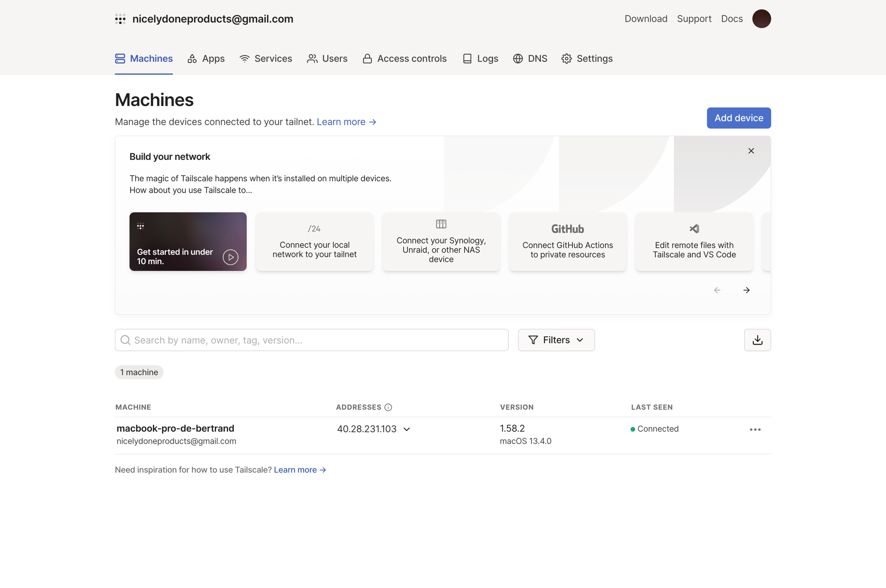Viewport: 886px width, 588px height.
Task: Export machines with the download icon button
Action: tap(757, 340)
